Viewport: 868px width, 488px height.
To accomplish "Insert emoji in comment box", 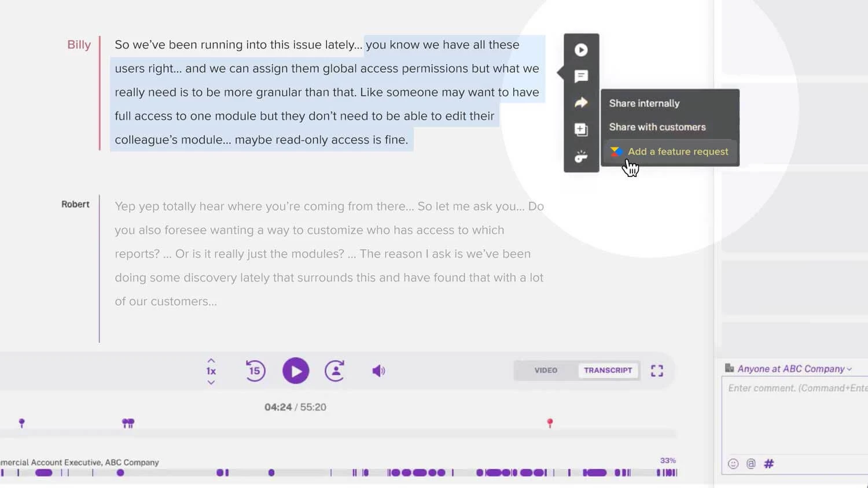I will (x=733, y=464).
